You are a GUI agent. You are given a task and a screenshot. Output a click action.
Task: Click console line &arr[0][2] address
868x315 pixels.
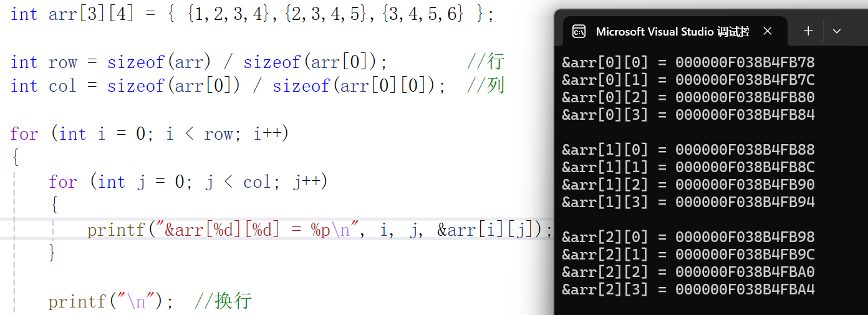pyautogui.click(x=688, y=97)
